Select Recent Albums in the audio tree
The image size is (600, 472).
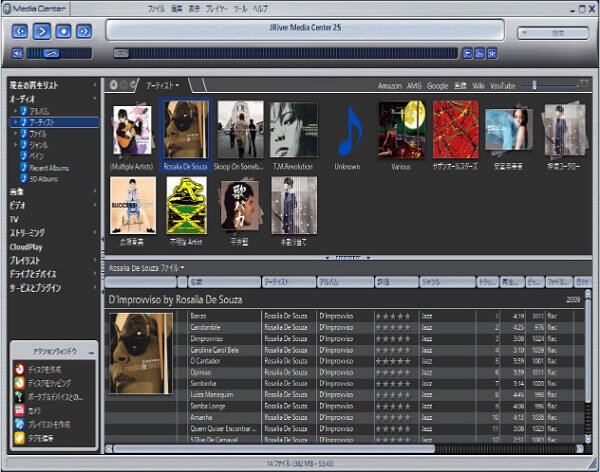click(x=49, y=168)
